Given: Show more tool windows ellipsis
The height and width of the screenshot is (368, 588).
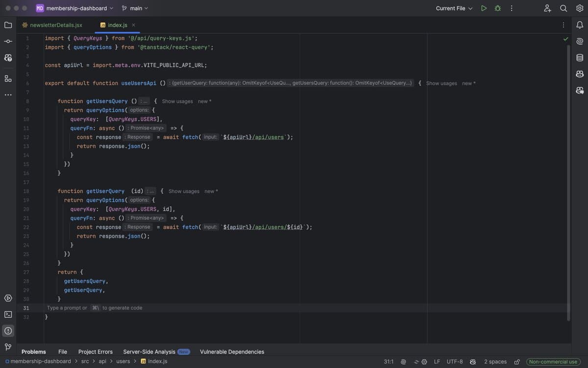Looking at the screenshot, I should click(8, 95).
